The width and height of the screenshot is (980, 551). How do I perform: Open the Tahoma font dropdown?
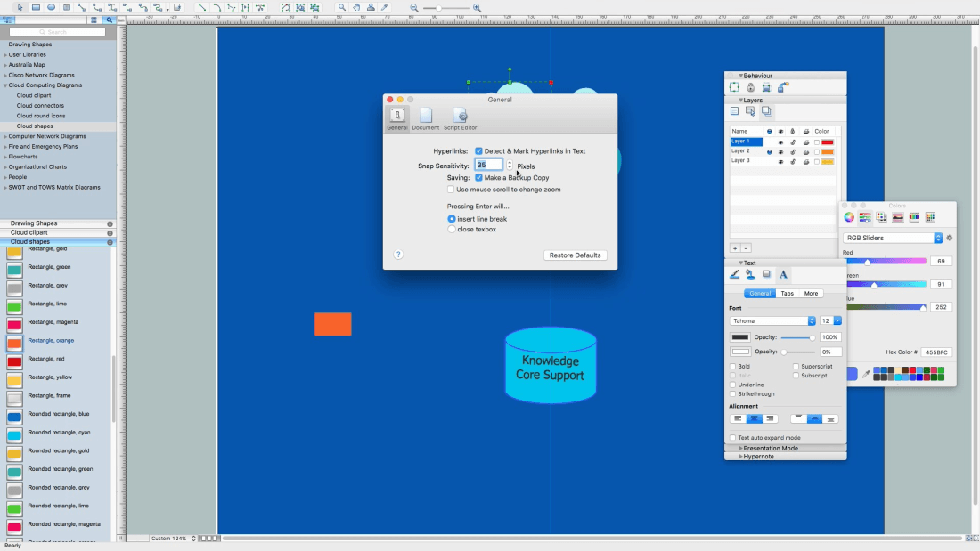point(772,320)
